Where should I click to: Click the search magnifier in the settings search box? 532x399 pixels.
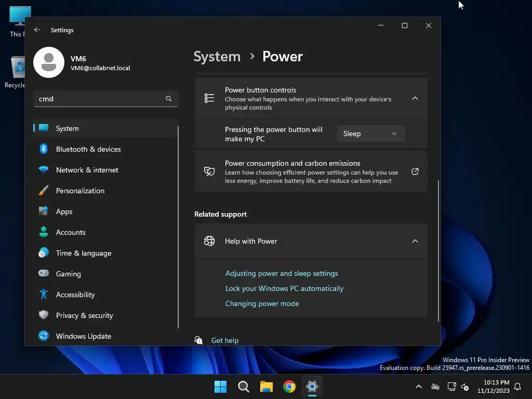(x=169, y=99)
